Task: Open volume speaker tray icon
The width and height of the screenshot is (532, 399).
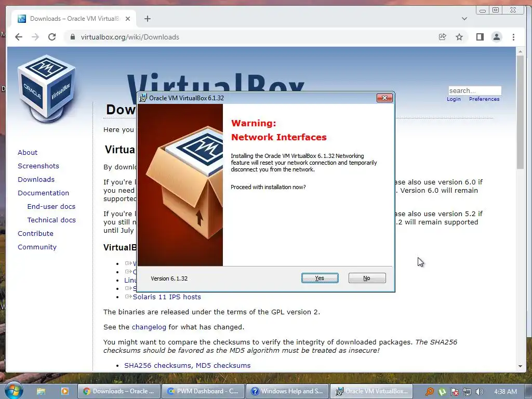Action: [x=480, y=392]
